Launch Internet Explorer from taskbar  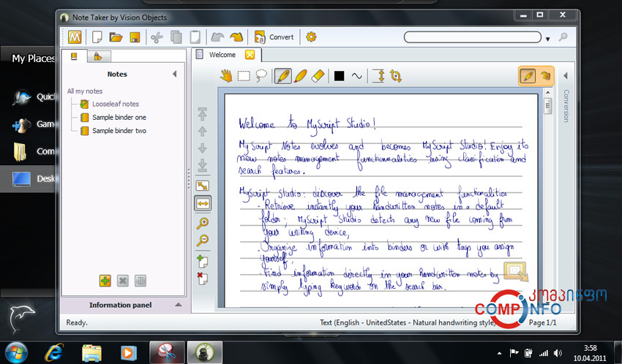tap(54, 352)
